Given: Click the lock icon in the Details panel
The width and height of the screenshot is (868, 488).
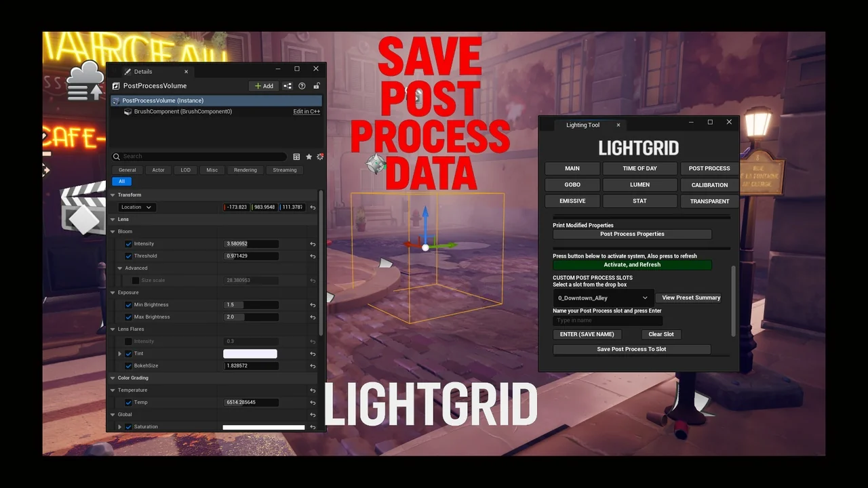Looking at the screenshot, I should [316, 85].
